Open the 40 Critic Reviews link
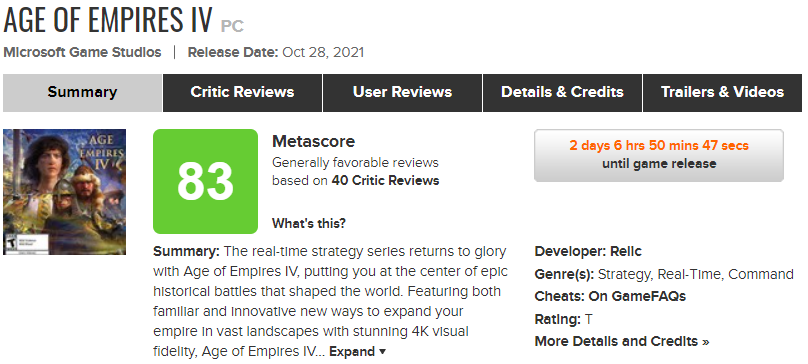 pyautogui.click(x=385, y=180)
